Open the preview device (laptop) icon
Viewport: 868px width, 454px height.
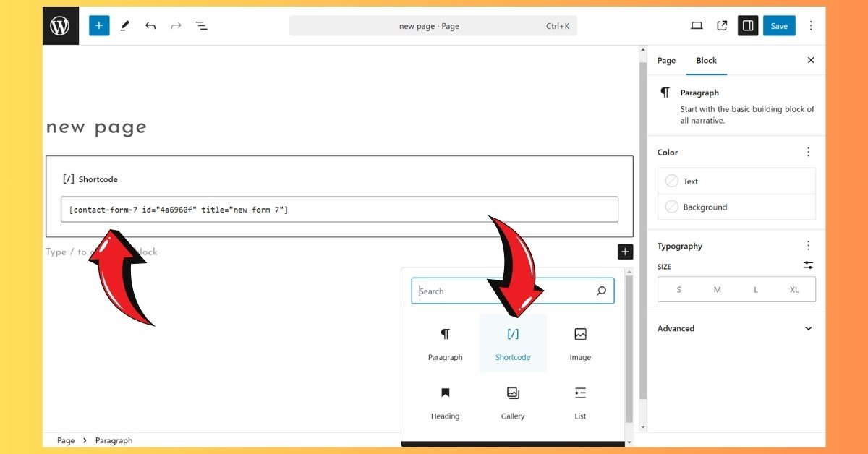point(697,25)
